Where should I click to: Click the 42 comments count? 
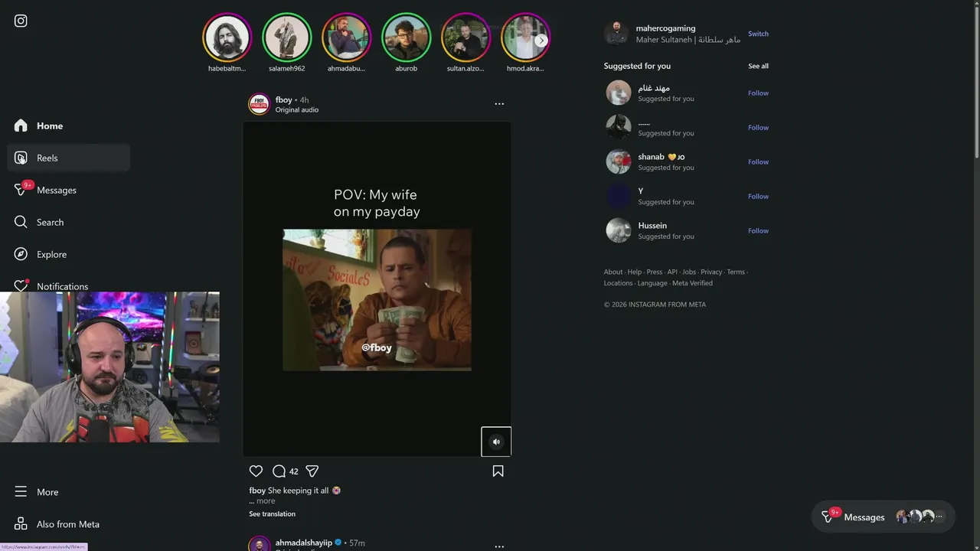pyautogui.click(x=293, y=471)
